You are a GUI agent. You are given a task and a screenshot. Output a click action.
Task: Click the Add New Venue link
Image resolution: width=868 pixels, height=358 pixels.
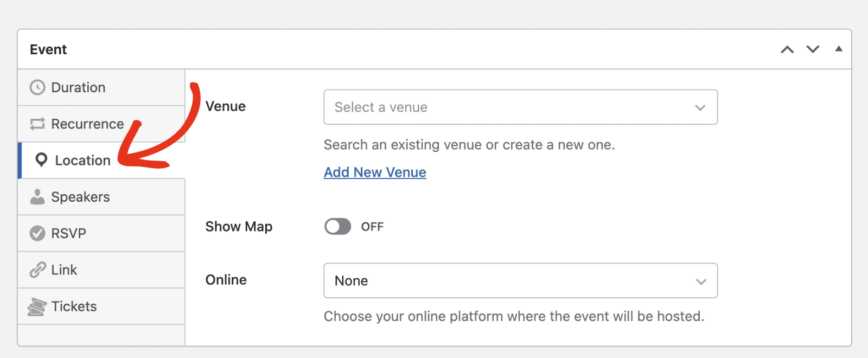click(375, 172)
